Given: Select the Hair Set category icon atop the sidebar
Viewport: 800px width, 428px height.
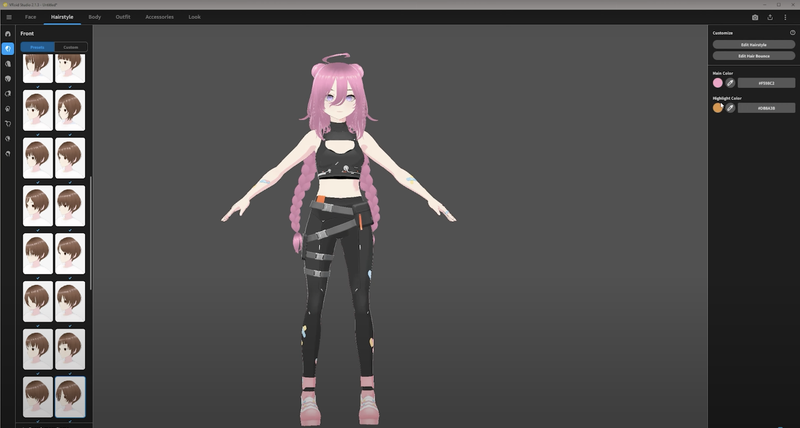Looking at the screenshot, I should point(8,34).
